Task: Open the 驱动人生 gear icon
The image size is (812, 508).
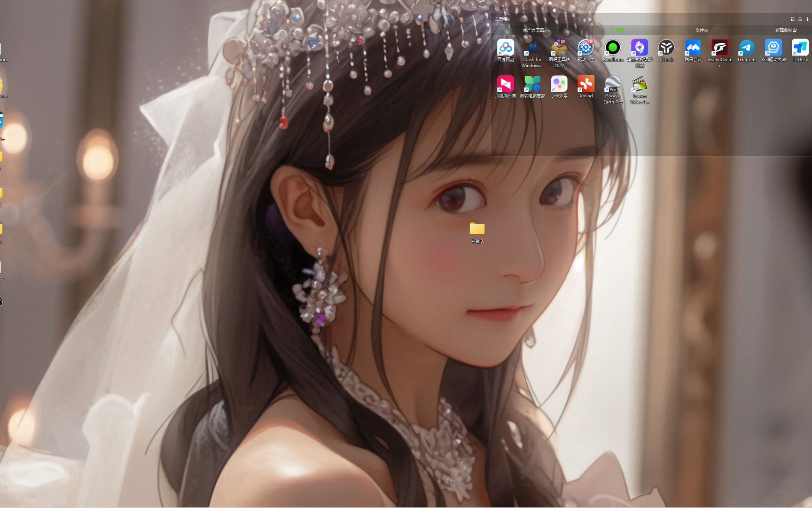Action: pyautogui.click(x=586, y=51)
